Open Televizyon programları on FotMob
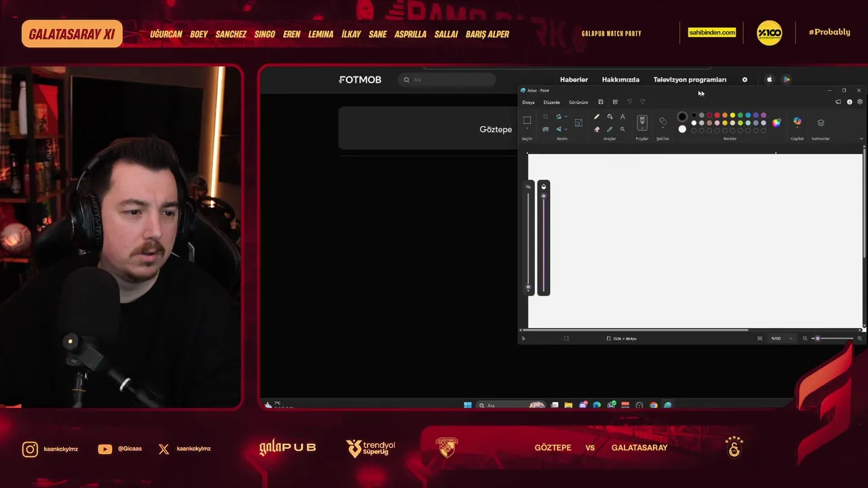The width and height of the screenshot is (868, 488). (690, 79)
